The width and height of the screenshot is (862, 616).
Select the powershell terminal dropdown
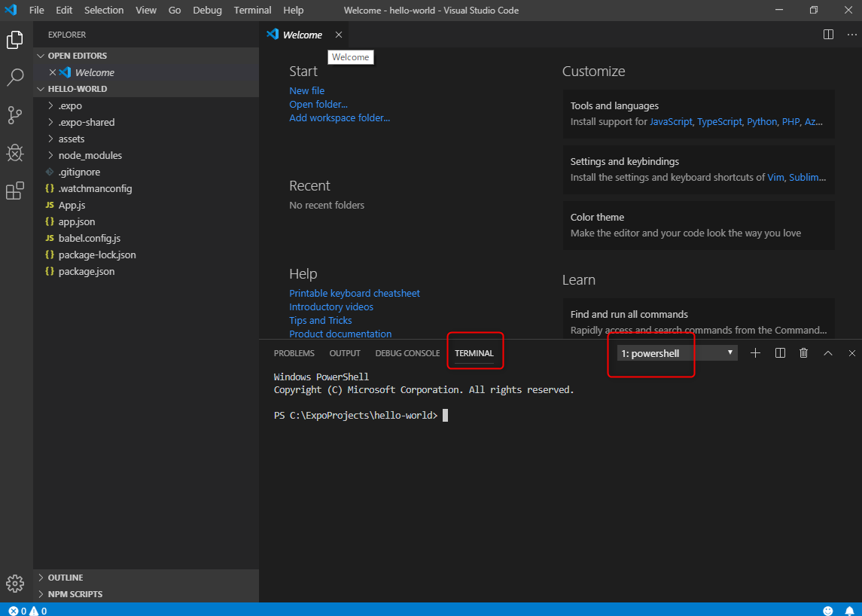pos(677,353)
